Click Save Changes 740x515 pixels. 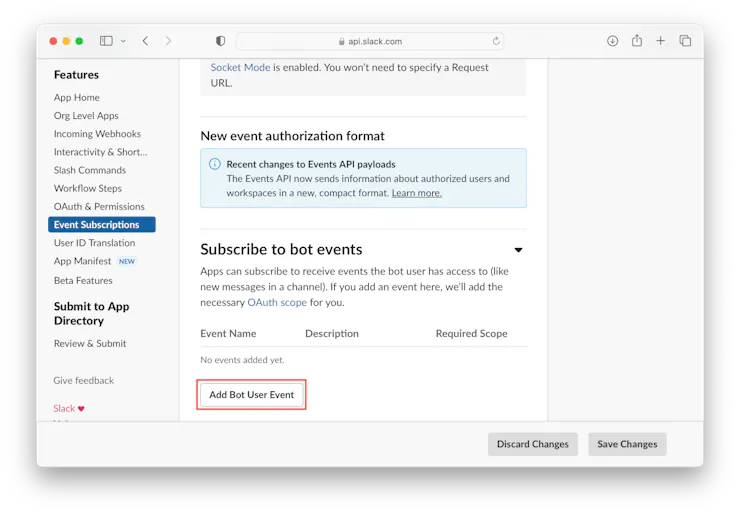[x=627, y=444]
